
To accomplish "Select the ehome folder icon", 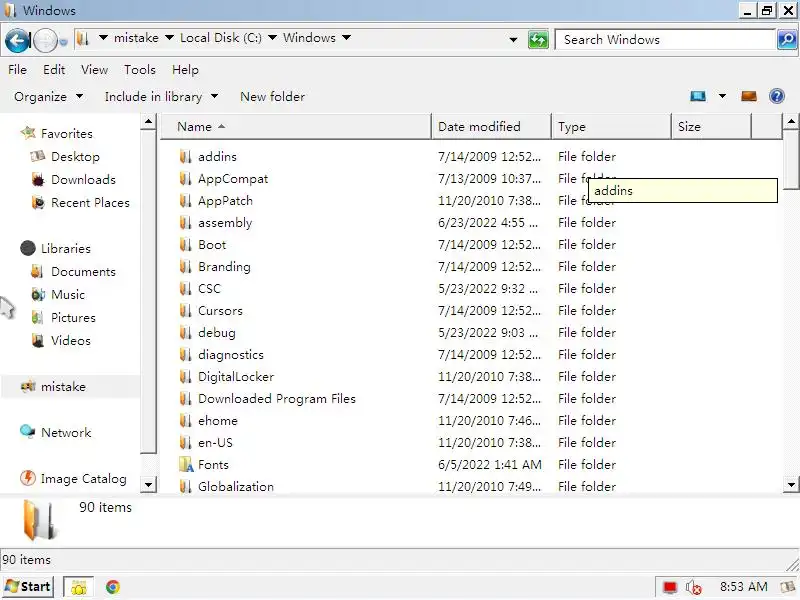I will coord(186,420).
